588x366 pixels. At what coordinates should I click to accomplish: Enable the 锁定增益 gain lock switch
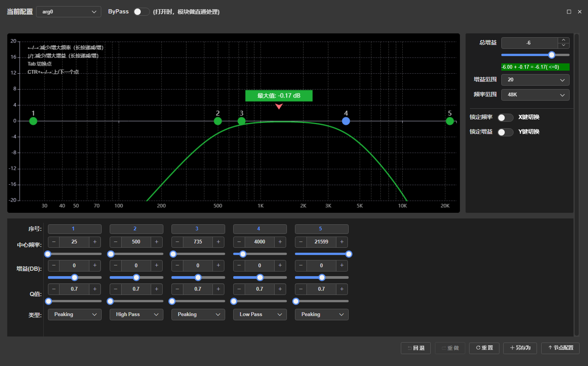click(x=505, y=132)
